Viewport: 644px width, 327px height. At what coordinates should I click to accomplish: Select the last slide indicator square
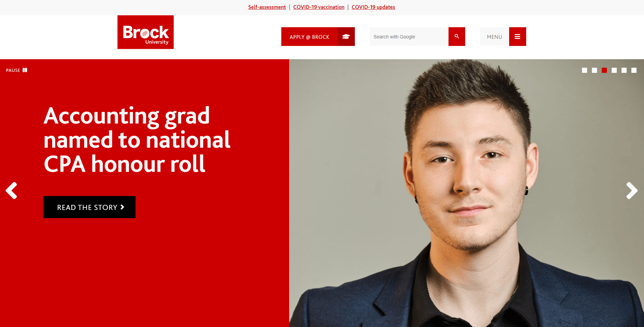(634, 70)
